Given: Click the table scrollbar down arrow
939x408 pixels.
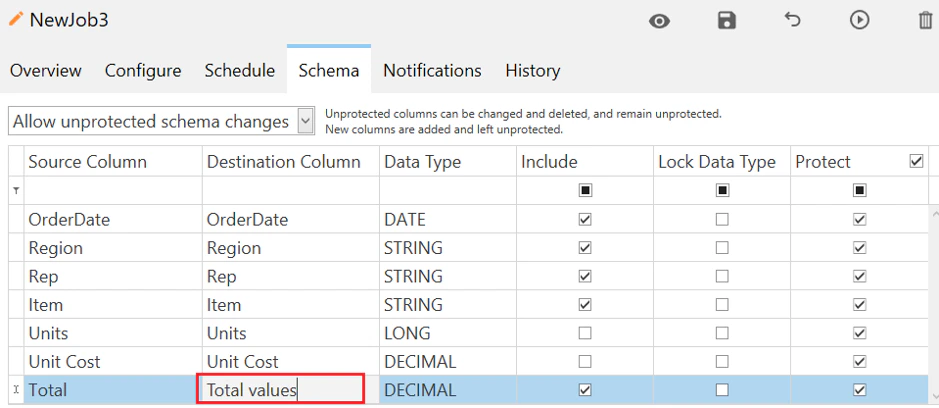Looking at the screenshot, I should pos(933,397).
